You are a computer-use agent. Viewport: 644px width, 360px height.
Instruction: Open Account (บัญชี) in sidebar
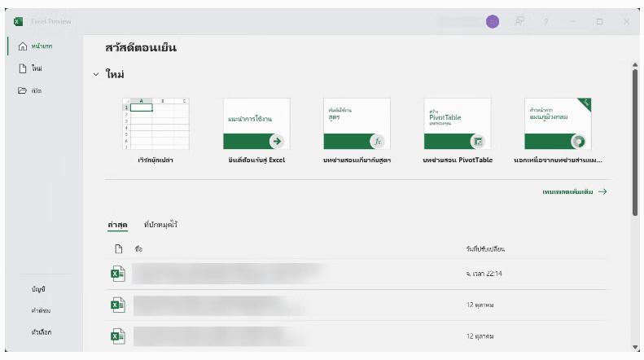38,289
